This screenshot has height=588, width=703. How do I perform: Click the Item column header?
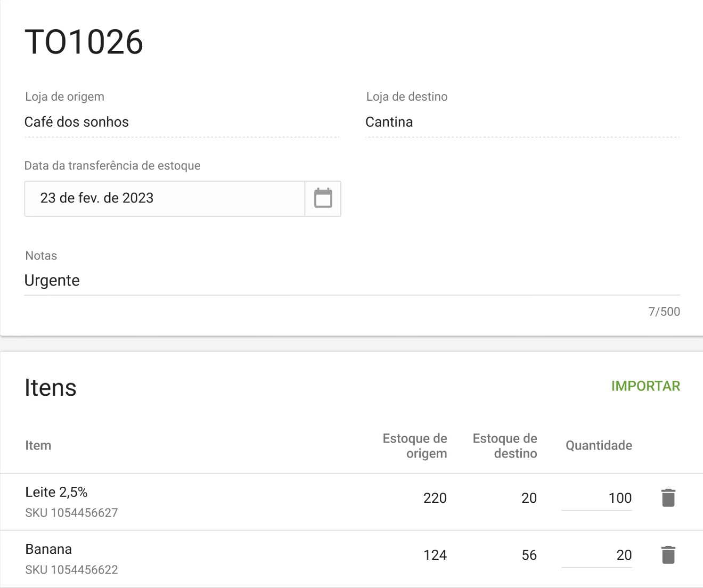pyautogui.click(x=38, y=445)
